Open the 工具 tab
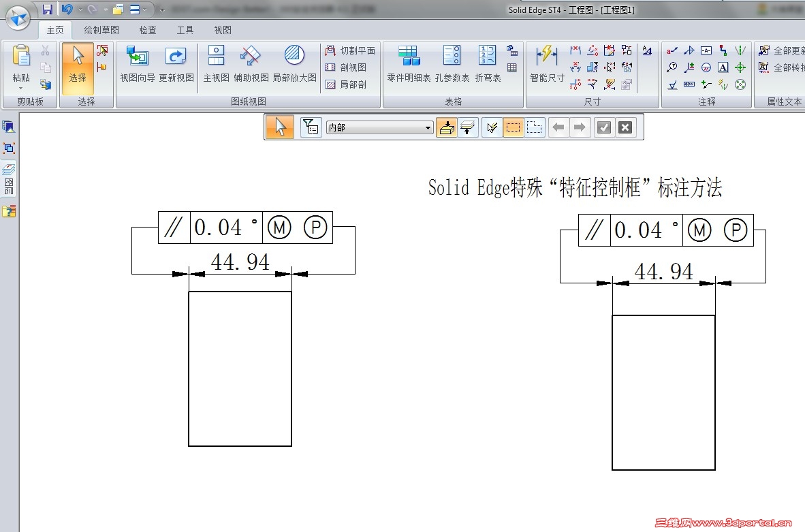The image size is (805, 532). point(185,30)
